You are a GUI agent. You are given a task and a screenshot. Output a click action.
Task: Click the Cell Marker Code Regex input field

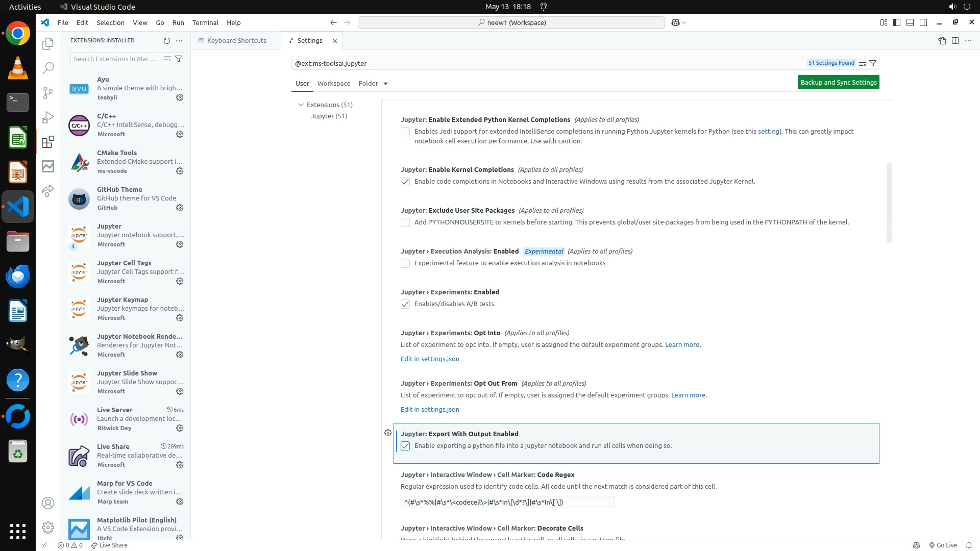click(507, 502)
